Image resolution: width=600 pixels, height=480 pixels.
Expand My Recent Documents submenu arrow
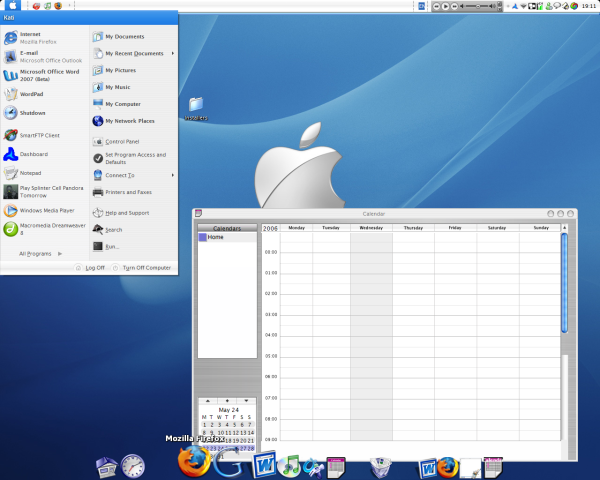[x=173, y=54]
